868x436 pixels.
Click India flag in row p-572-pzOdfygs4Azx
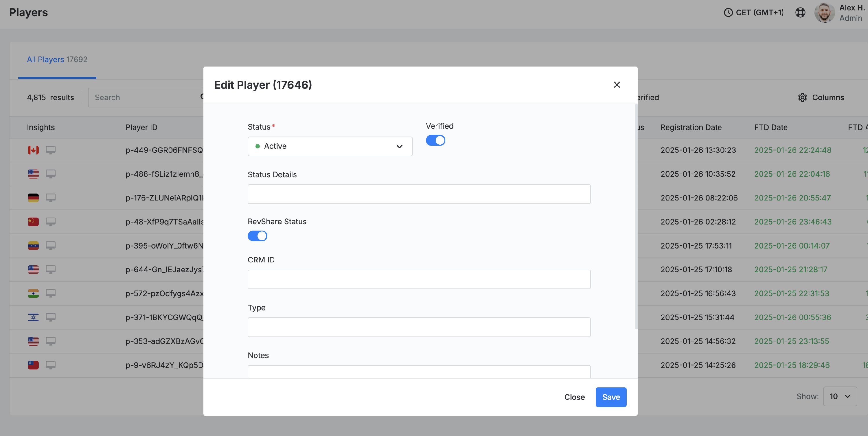(x=33, y=293)
